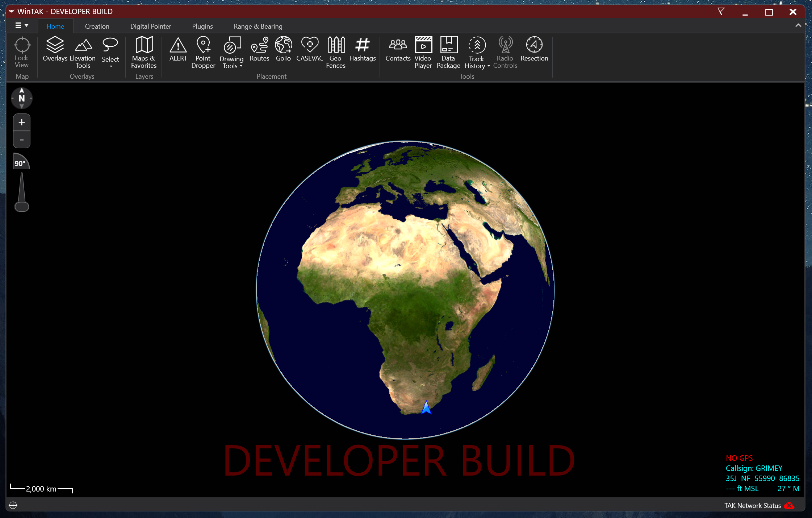Switch to the Home tab
Image resolution: width=812 pixels, height=518 pixels.
(x=55, y=26)
